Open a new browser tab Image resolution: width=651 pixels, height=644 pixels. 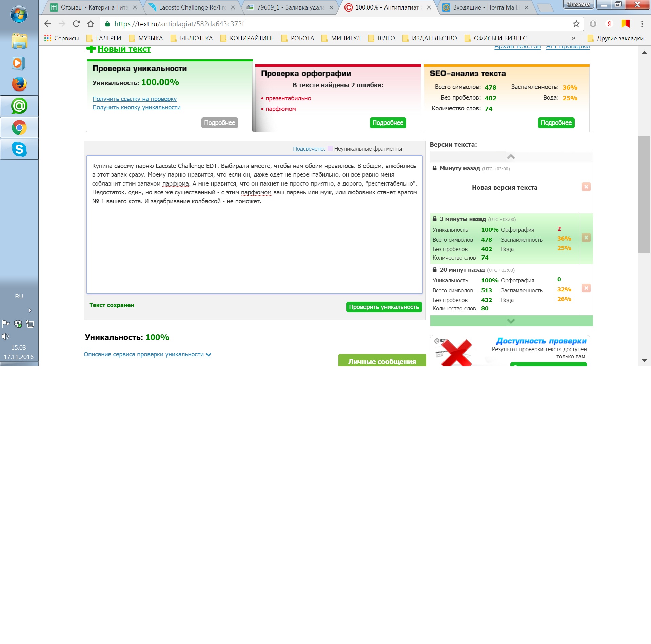[x=546, y=7]
